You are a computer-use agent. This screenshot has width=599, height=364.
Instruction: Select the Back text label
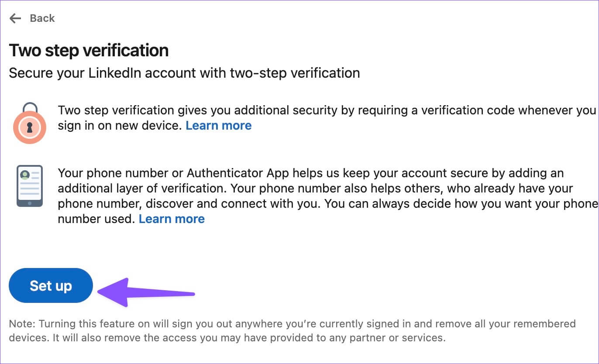(42, 18)
